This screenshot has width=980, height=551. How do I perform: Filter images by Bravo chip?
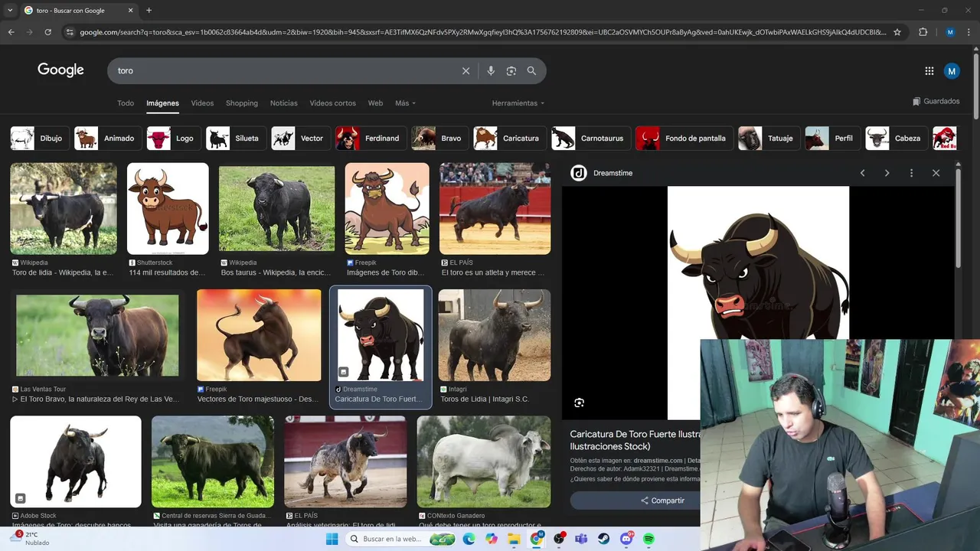click(439, 139)
